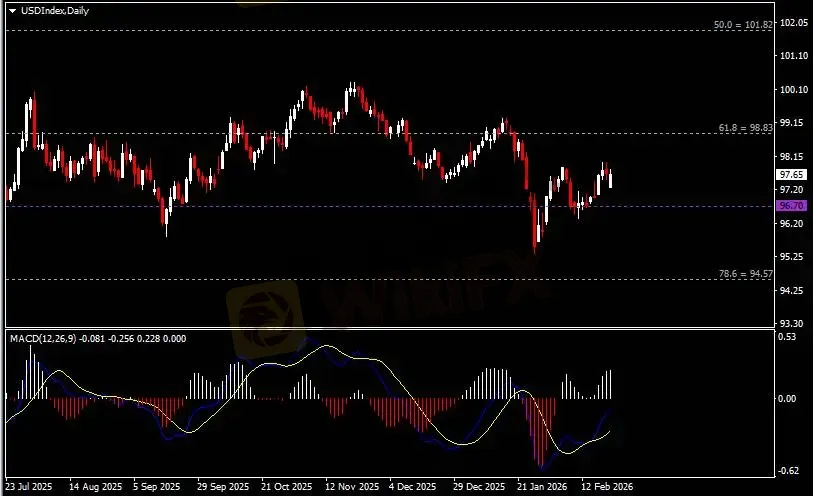The height and width of the screenshot is (496, 813).
Task: Click the 12 Nov 2025 date marker
Action: (x=352, y=487)
